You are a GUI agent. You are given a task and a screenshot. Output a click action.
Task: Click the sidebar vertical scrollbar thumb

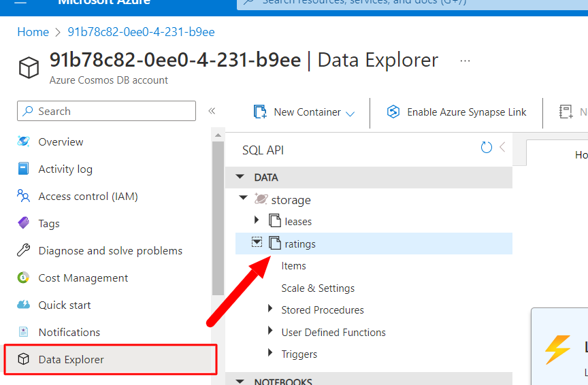(218, 218)
